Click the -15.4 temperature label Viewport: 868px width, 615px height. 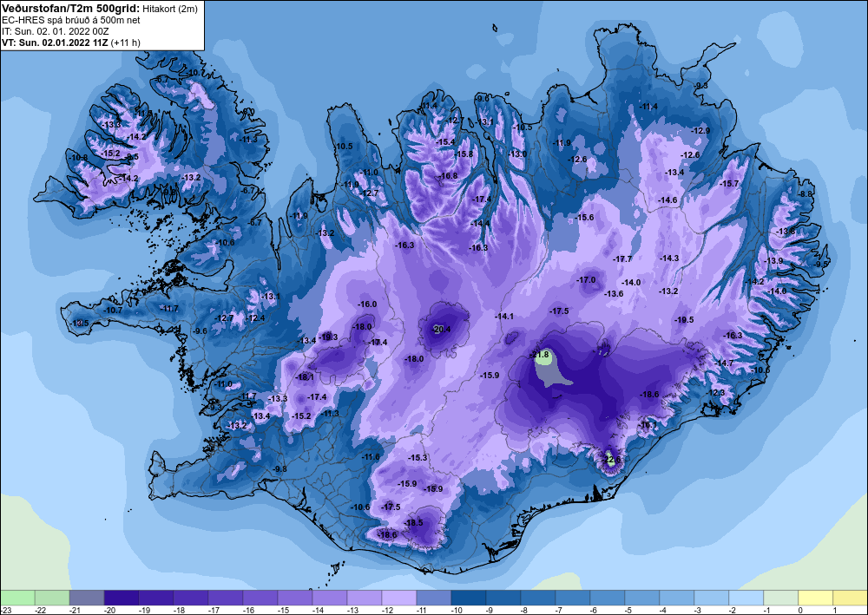(445, 142)
